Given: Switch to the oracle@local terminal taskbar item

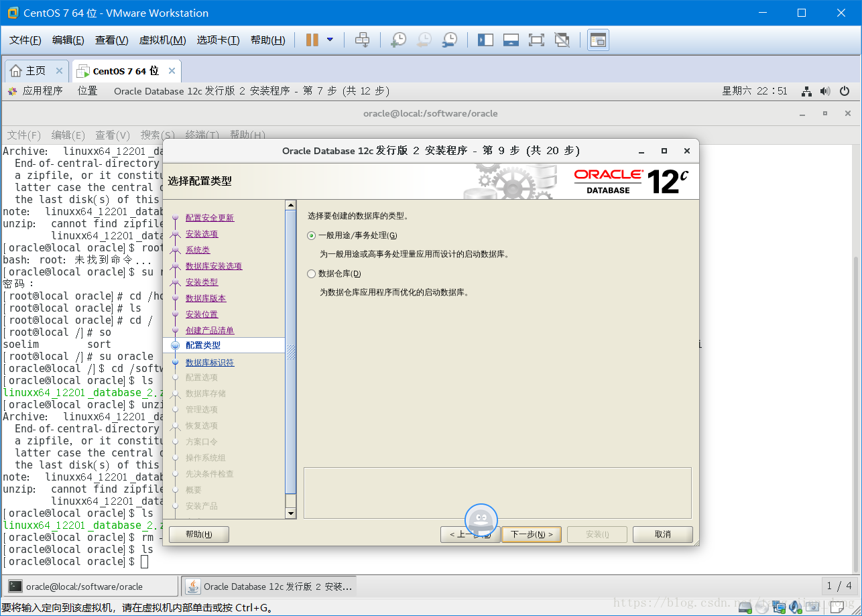Looking at the screenshot, I should 91,587.
